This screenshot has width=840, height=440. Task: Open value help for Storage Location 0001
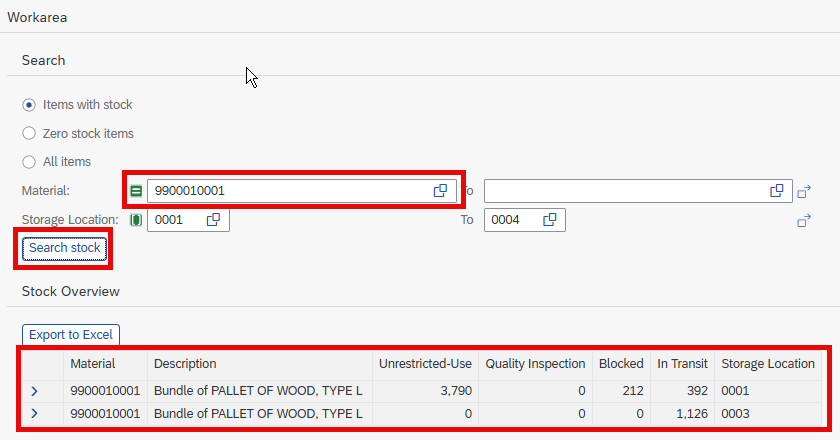[213, 220]
